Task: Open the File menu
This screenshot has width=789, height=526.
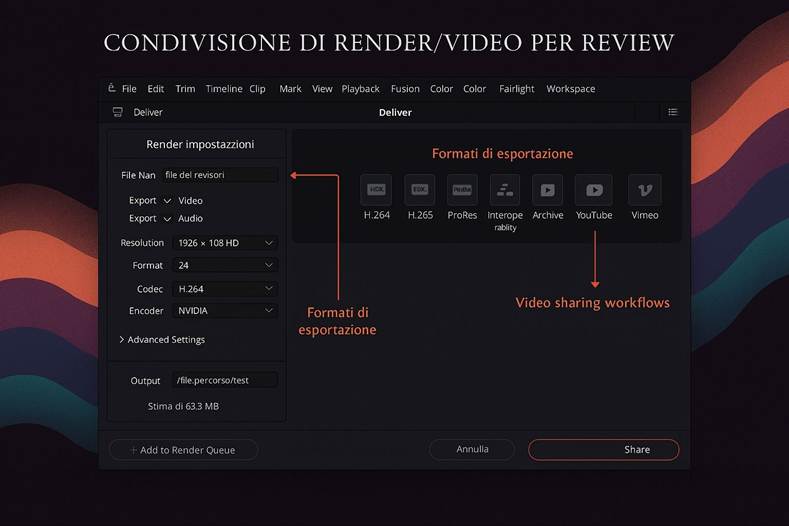Action: click(129, 89)
